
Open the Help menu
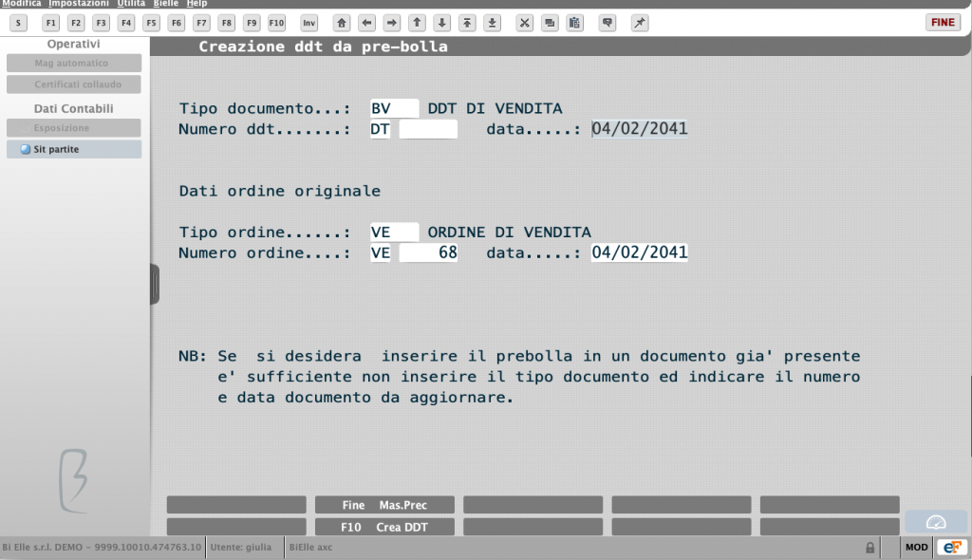coord(196,4)
